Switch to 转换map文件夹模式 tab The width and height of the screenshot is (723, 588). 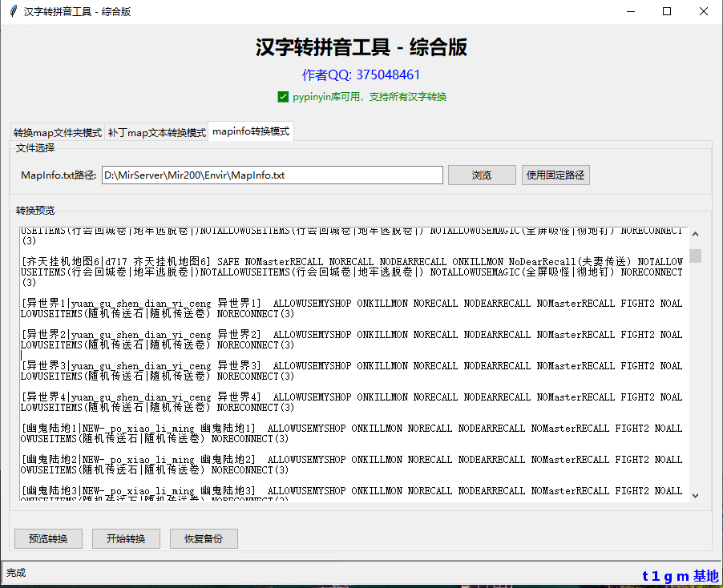tap(58, 133)
